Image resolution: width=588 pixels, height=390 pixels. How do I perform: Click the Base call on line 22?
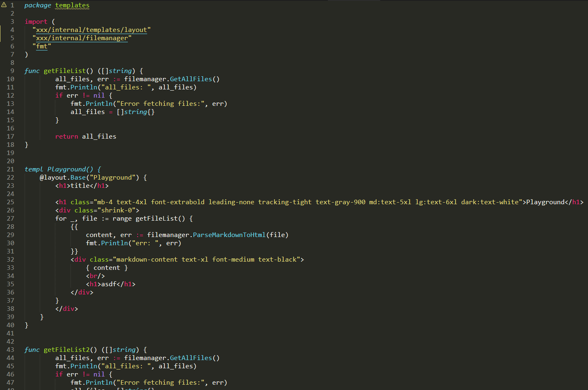pyautogui.click(x=78, y=178)
